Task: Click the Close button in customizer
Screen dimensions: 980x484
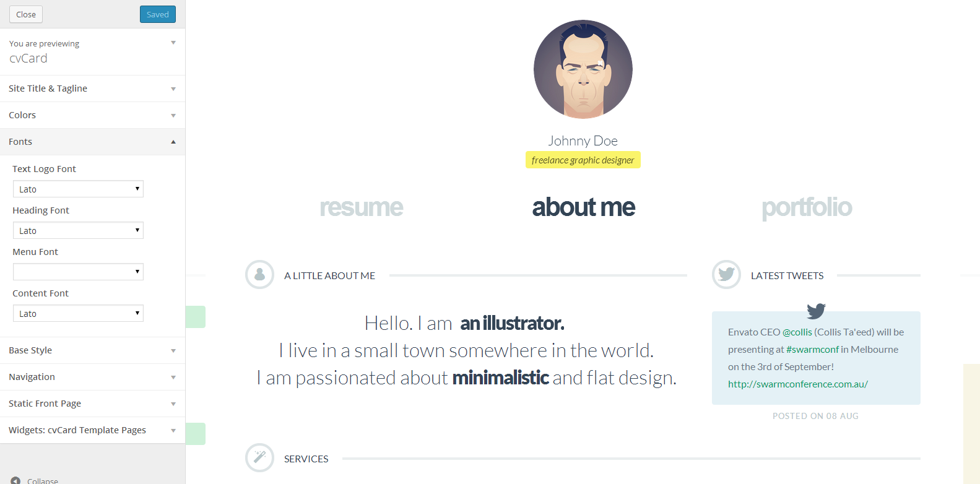Action: tap(26, 14)
